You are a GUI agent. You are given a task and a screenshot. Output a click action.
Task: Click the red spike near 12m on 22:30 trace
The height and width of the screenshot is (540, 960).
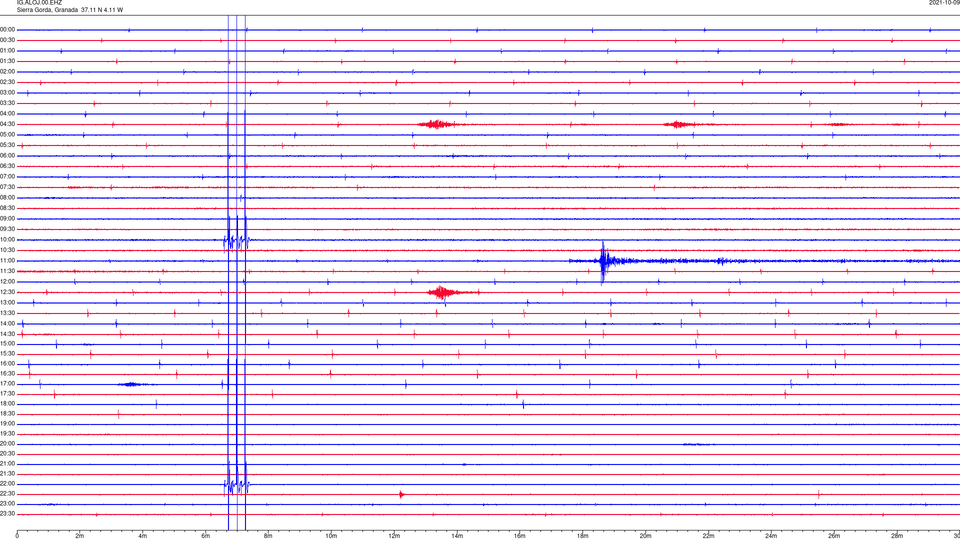coord(402,494)
